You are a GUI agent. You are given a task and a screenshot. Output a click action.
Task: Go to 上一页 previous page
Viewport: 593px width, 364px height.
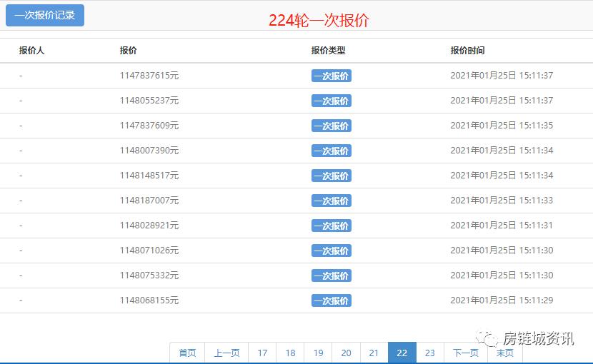pos(227,353)
